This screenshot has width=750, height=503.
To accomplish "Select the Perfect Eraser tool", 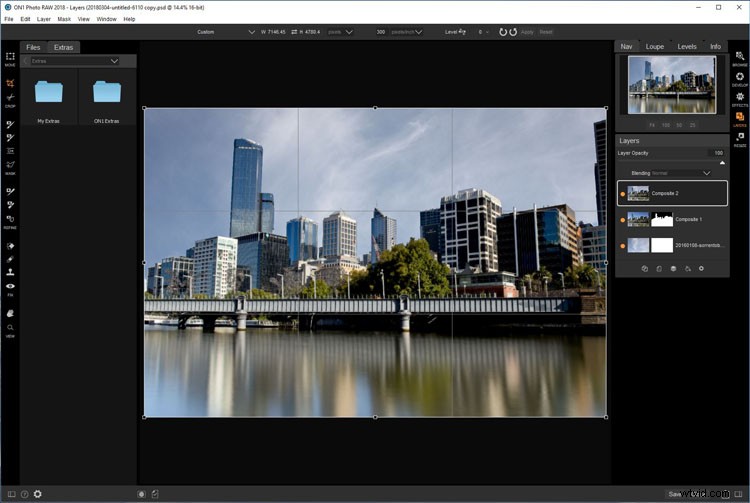I will point(10,246).
